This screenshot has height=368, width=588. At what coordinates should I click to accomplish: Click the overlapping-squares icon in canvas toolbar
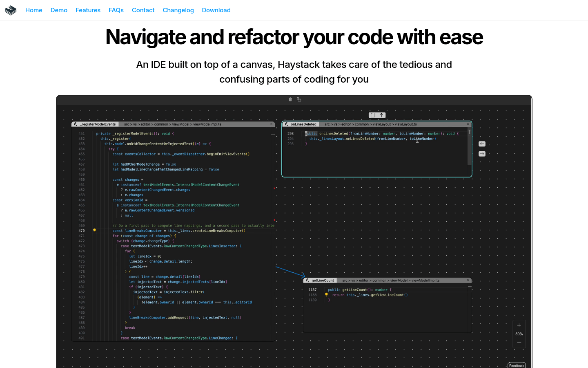(x=299, y=99)
